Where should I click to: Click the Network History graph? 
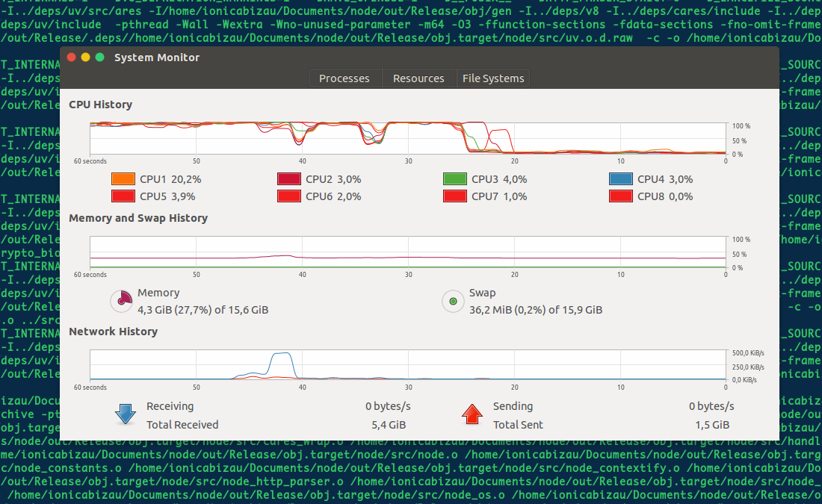(407, 365)
